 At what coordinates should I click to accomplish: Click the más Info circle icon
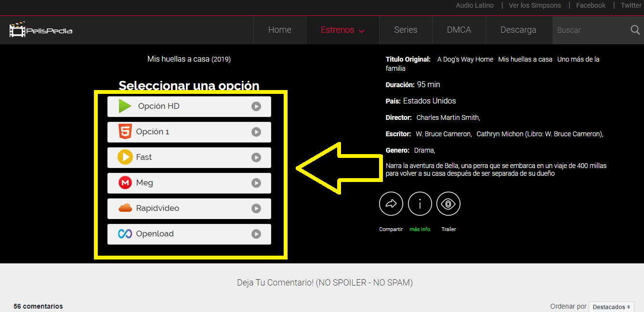420,204
